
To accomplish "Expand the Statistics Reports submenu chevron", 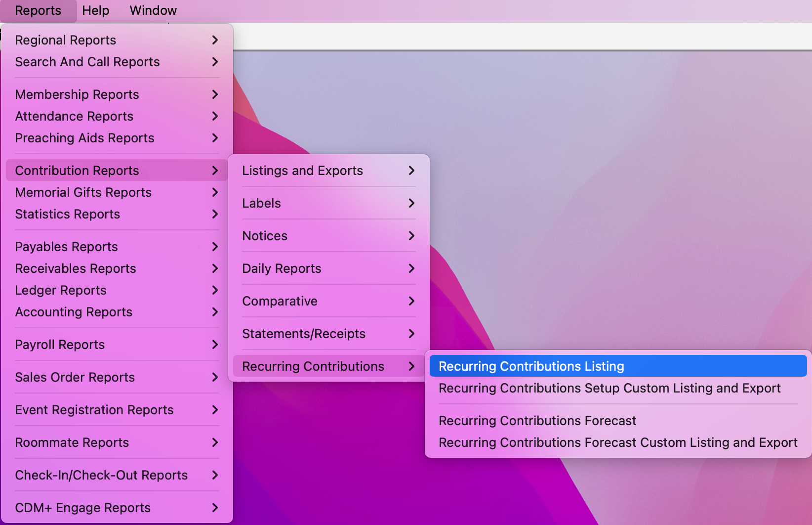I will pos(215,214).
